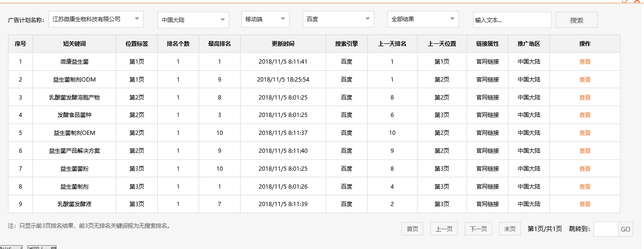
Task: Click the 搜索引擎 column header
Action: point(346,43)
